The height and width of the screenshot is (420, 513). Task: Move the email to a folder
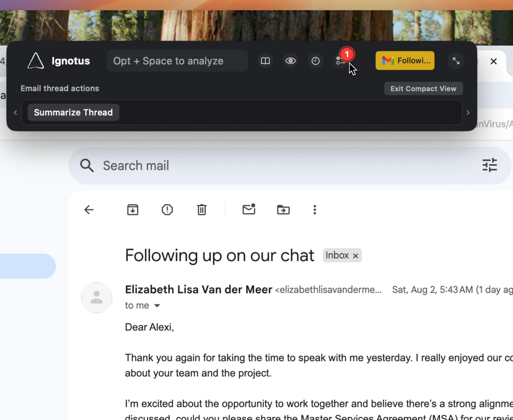283,210
